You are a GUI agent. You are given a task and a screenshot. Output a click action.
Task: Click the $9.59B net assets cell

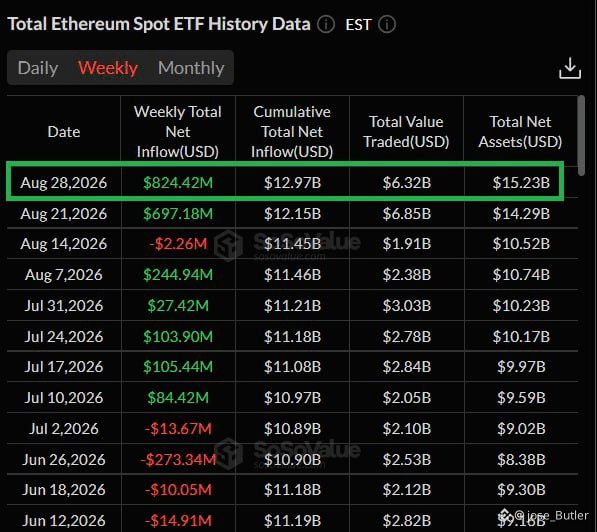coord(521,398)
